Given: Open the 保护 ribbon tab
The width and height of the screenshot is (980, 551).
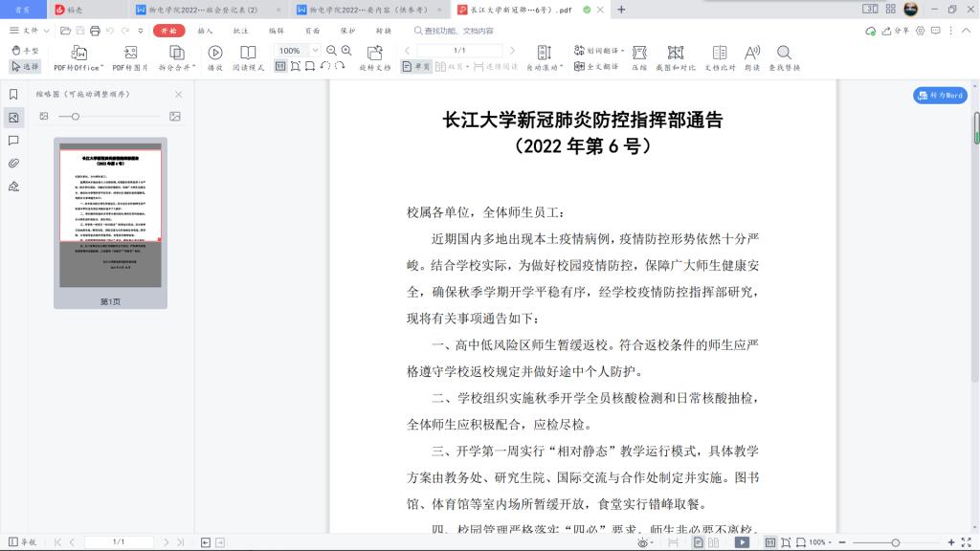Looking at the screenshot, I should click(347, 31).
